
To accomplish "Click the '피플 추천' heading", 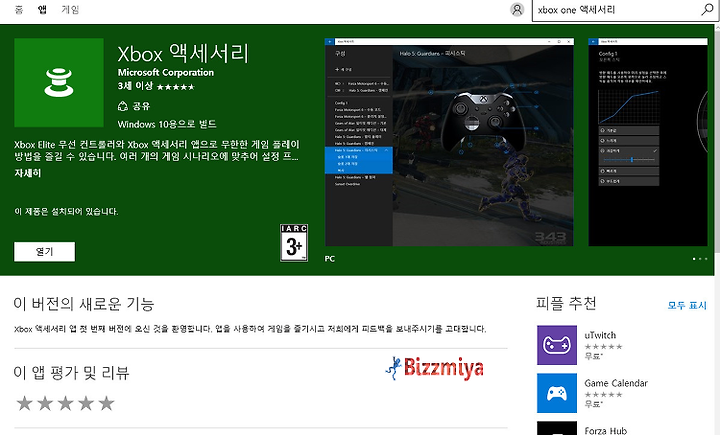I will [566, 304].
